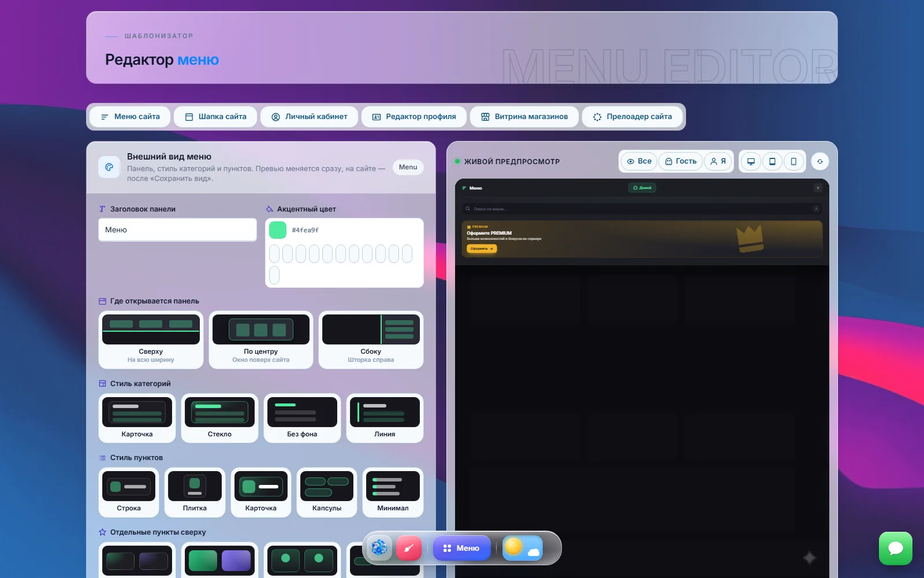Open the 'Шапка сайта' tab
Viewport: 924px width, 578px height.
tap(215, 117)
